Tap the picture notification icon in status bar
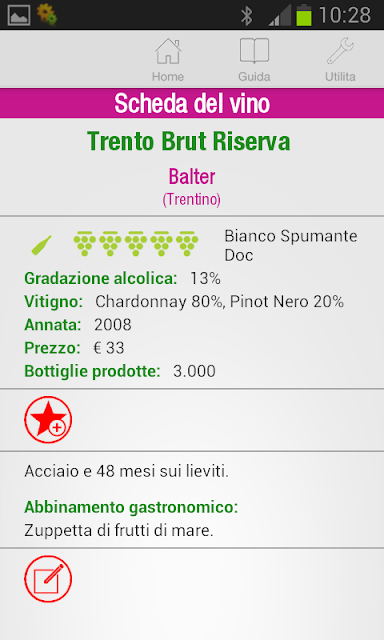The height and width of the screenshot is (640, 384). click(x=19, y=16)
